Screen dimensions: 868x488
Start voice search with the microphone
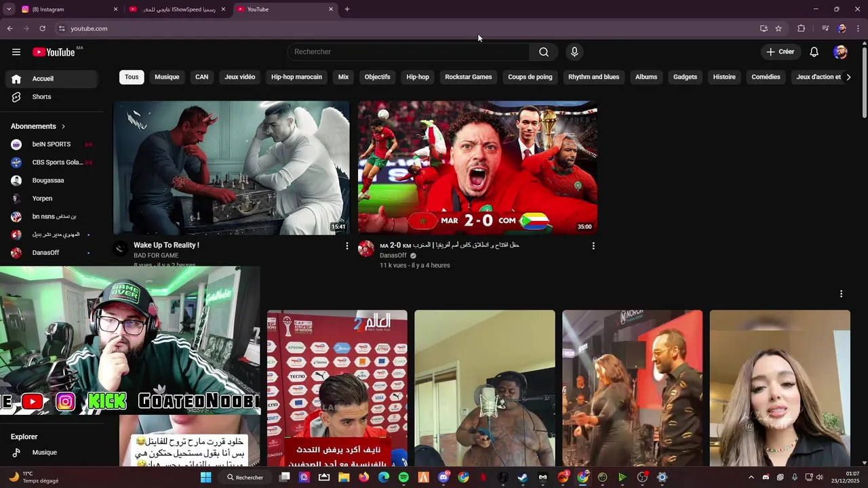(x=574, y=52)
